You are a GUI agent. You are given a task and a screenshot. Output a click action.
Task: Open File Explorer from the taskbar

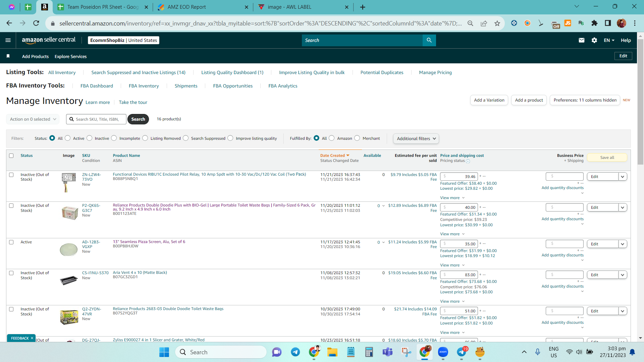click(x=332, y=352)
